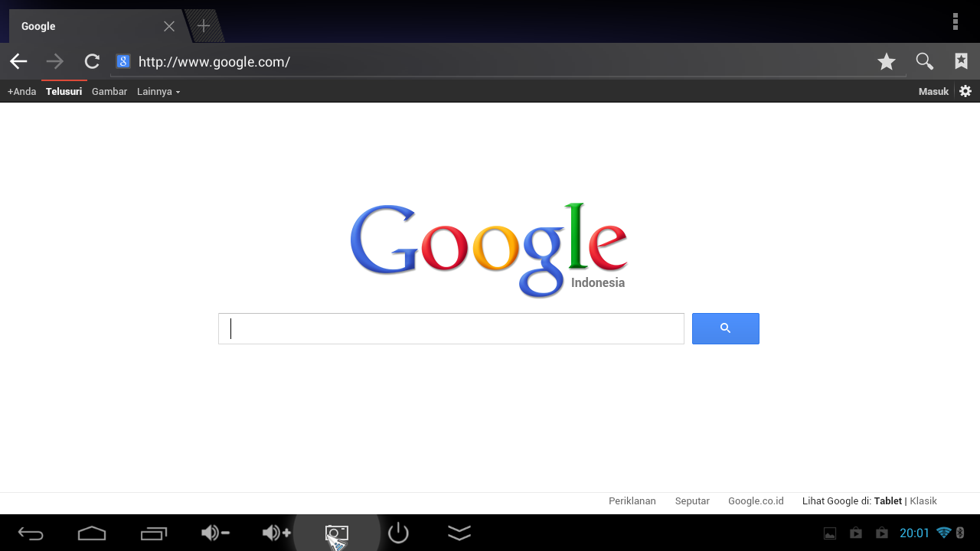The image size is (980, 551).
Task: Open search with the magnifier toolbar icon
Action: tap(924, 61)
